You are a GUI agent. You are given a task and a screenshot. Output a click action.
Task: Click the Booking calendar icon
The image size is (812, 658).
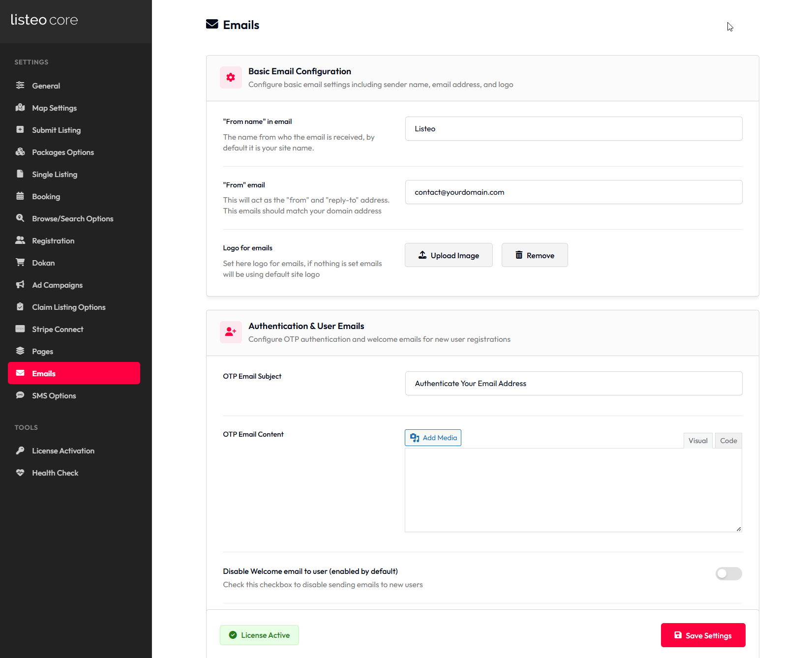20,196
